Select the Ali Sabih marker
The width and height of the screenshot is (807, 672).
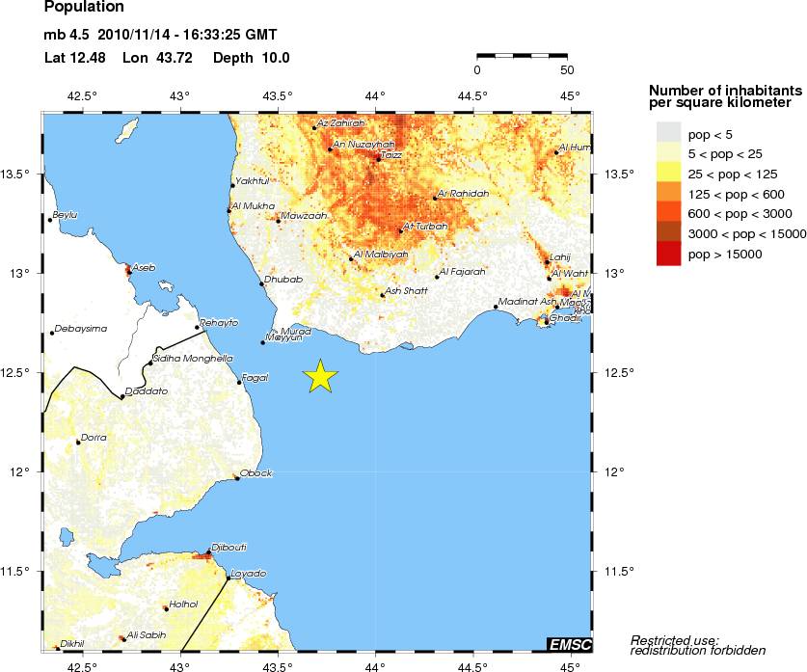(x=121, y=638)
